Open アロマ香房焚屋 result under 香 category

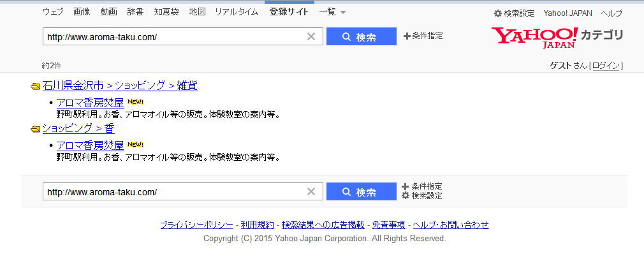coord(90,145)
